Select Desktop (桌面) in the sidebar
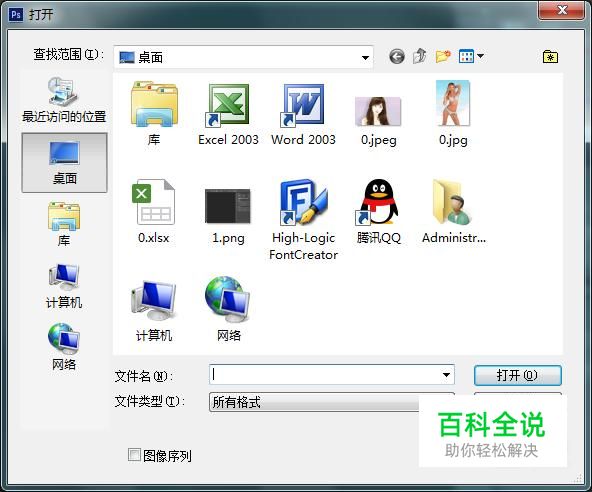Viewport: 592px width, 492px height. (x=64, y=162)
